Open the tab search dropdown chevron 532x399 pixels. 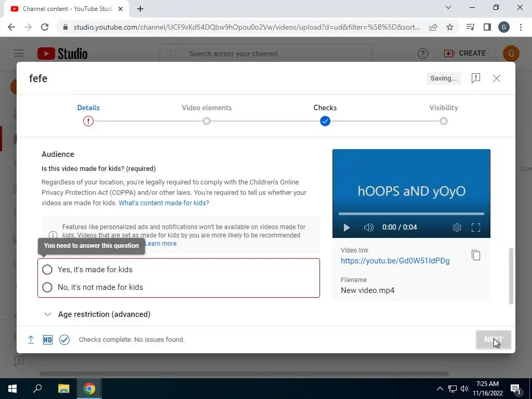pyautogui.click(x=448, y=7)
